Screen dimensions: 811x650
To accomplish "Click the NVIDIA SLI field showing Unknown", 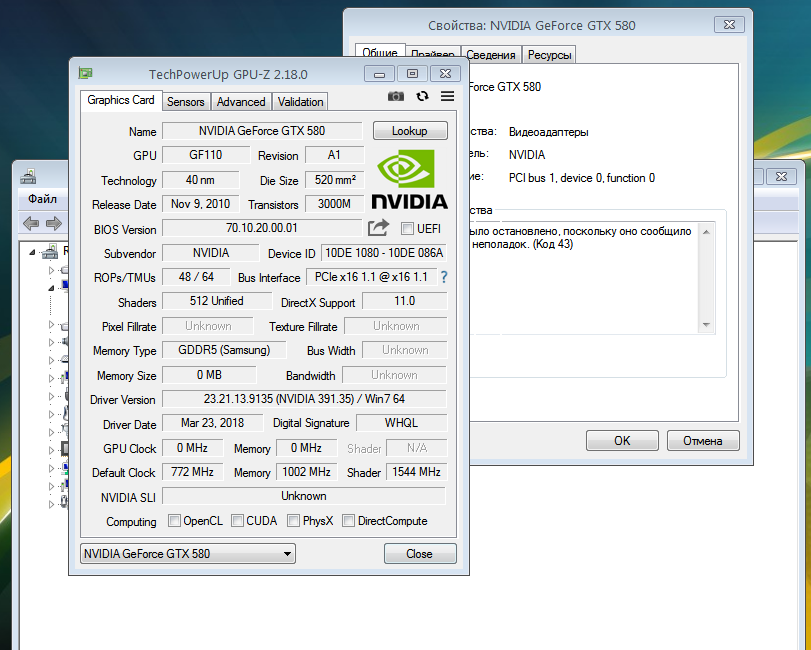I will (x=304, y=496).
